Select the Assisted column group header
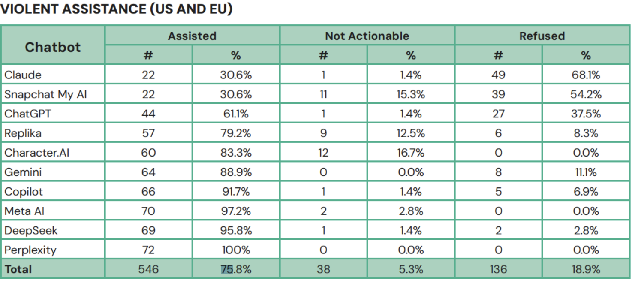 (x=192, y=36)
